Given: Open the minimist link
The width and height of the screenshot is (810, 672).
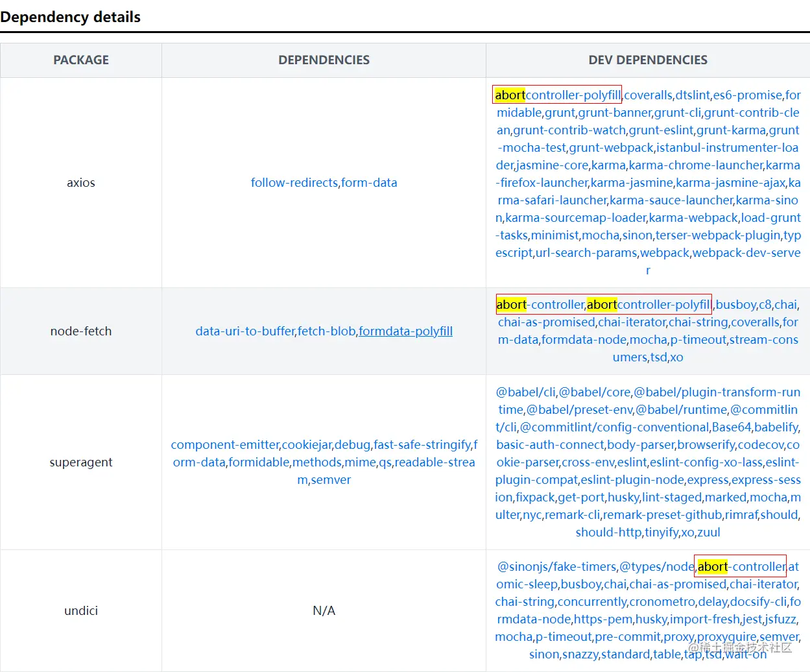Looking at the screenshot, I should pos(555,235).
